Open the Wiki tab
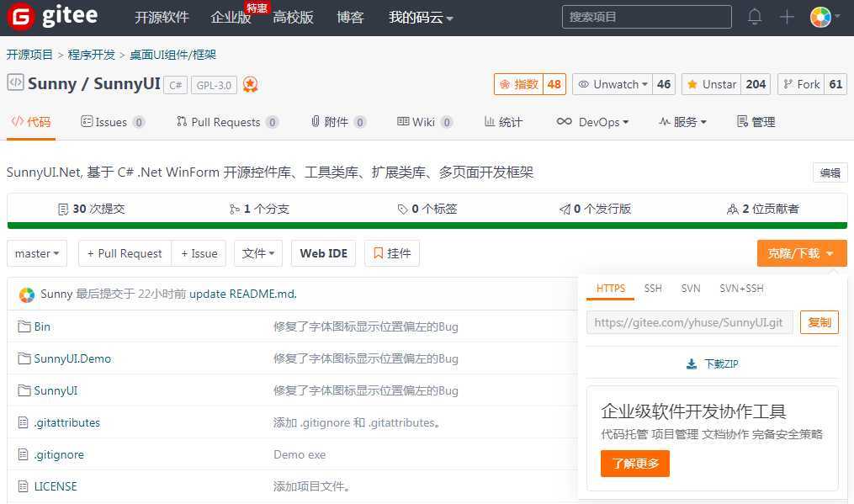 coord(424,122)
